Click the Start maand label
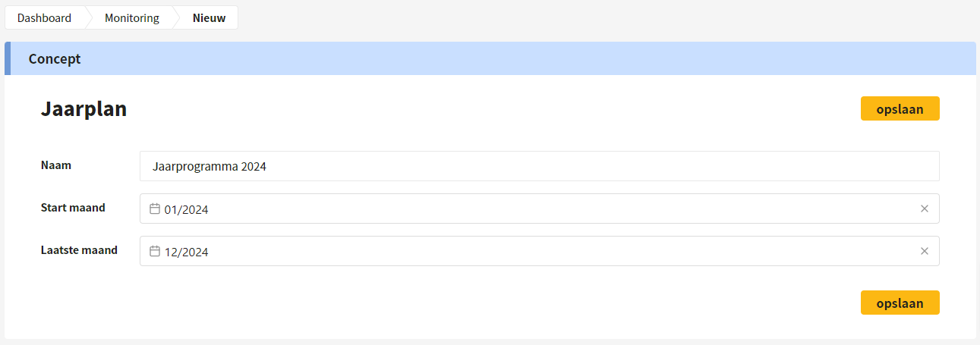This screenshot has height=345, width=980. coord(73,207)
